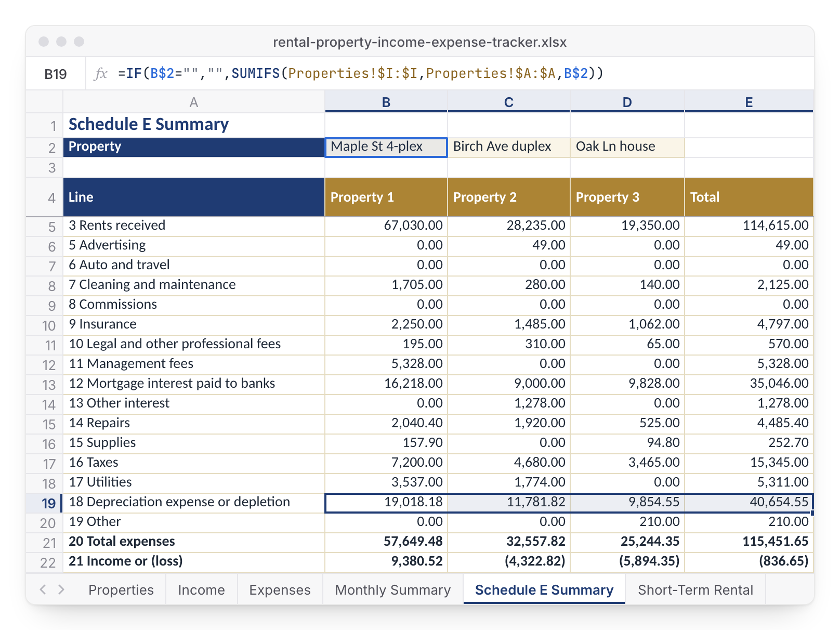Click the fx function icon
The image size is (840, 630).
click(x=101, y=74)
